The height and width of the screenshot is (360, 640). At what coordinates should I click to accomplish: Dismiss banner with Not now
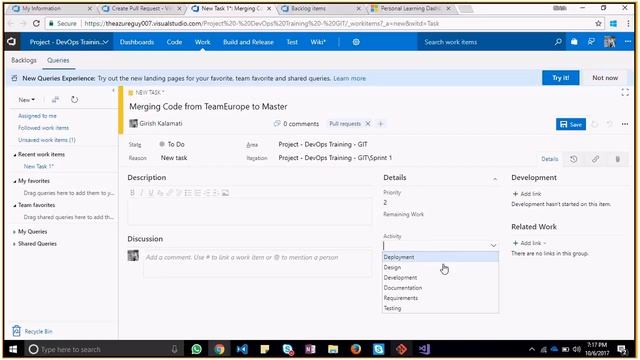click(605, 78)
